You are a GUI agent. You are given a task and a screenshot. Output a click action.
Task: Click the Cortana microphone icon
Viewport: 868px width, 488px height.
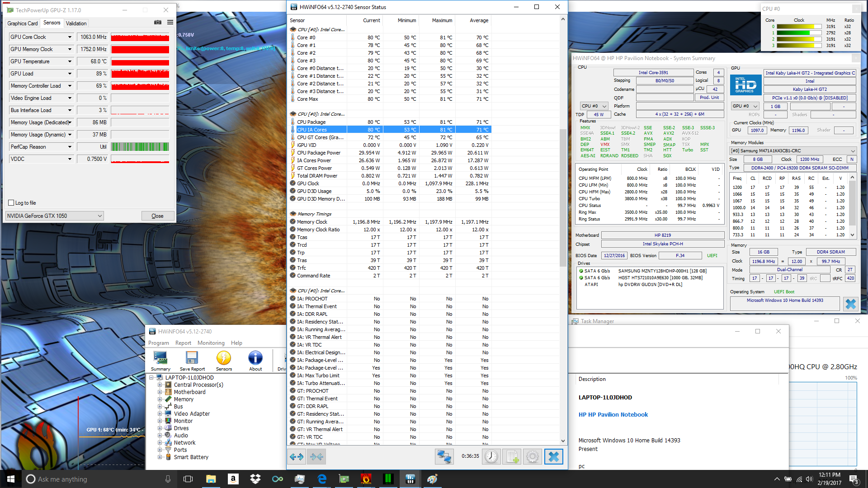tap(168, 479)
